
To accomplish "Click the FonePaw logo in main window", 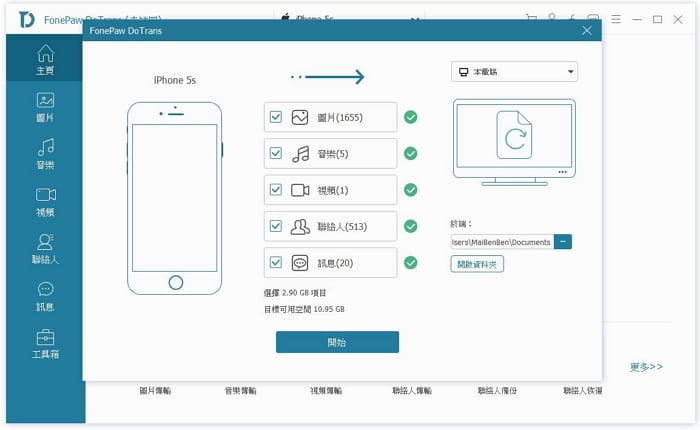I will 27,20.
